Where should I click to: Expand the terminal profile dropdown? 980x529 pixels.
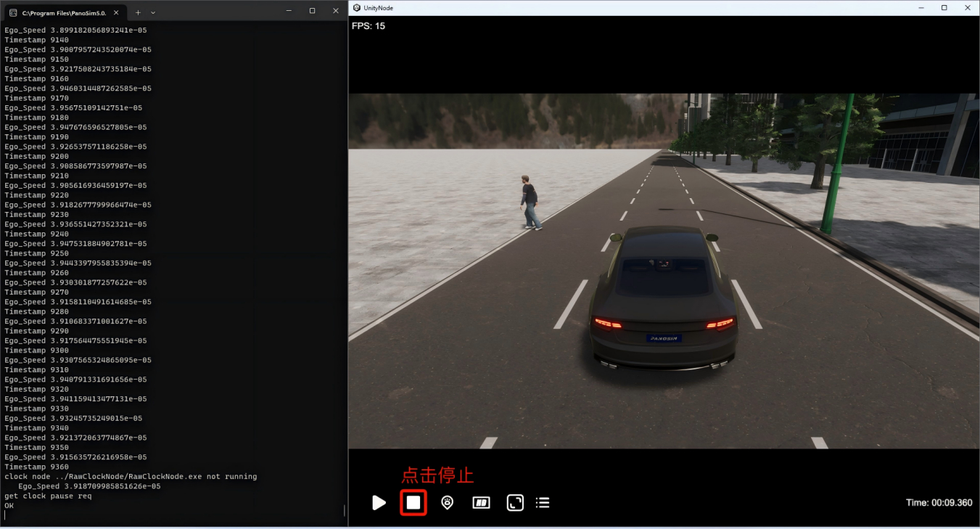153,12
